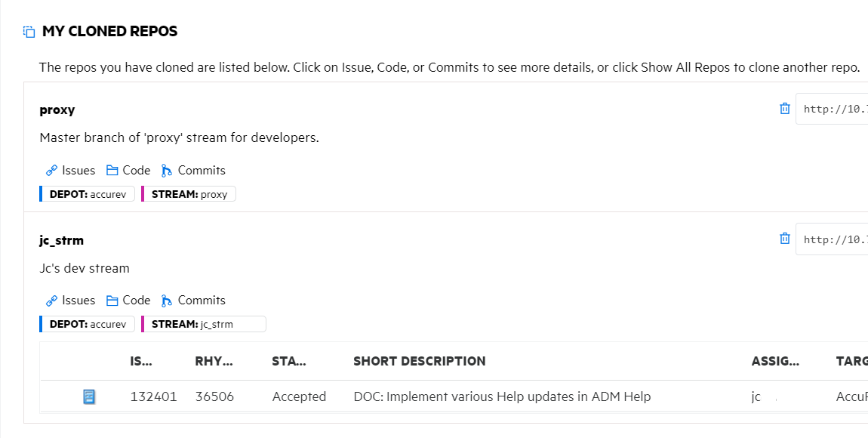This screenshot has width=868, height=438.
Task: Sort by the Assignee column header
Action: click(775, 361)
